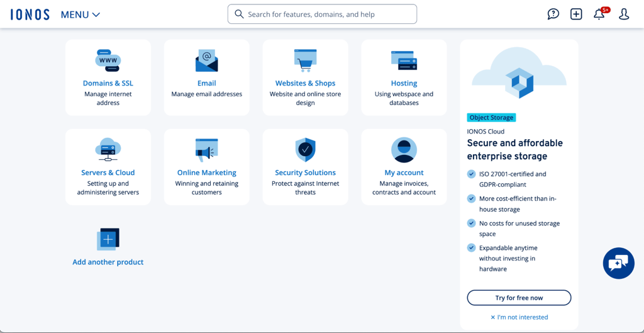Open the Security Solutions link

305,172
